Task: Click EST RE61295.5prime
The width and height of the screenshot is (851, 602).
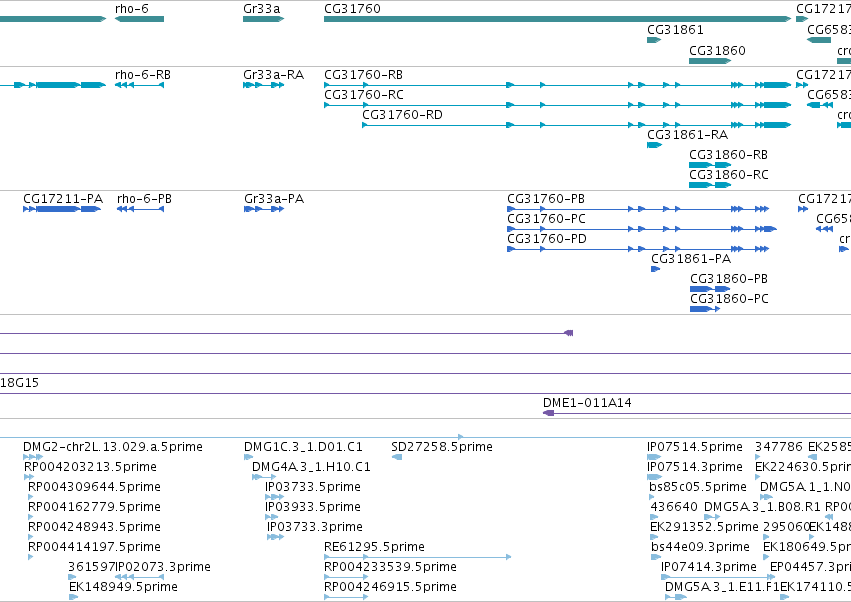Action: tap(417, 557)
